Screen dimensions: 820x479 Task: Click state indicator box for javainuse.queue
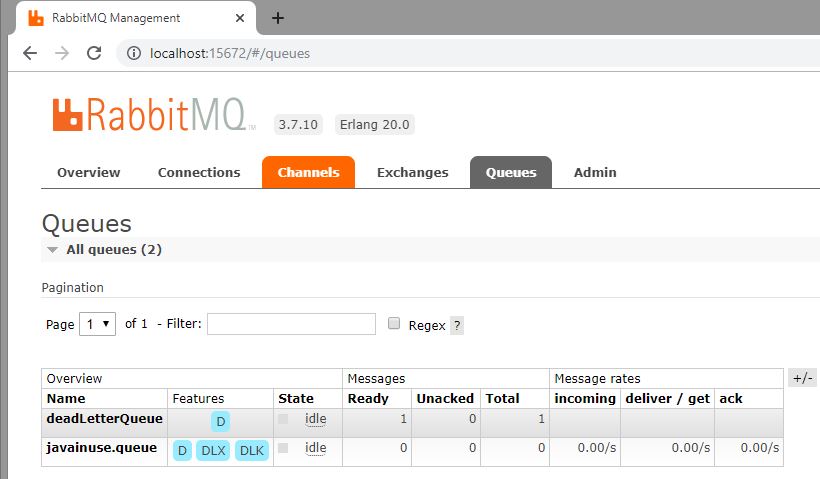283,448
